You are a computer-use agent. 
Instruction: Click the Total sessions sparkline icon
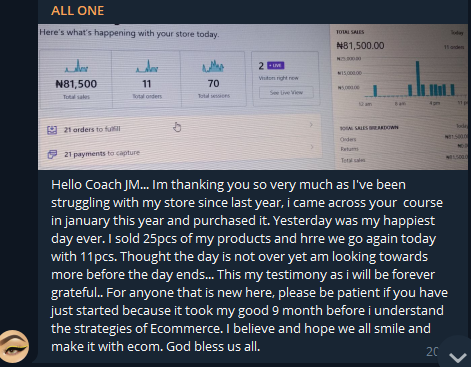[213, 66]
